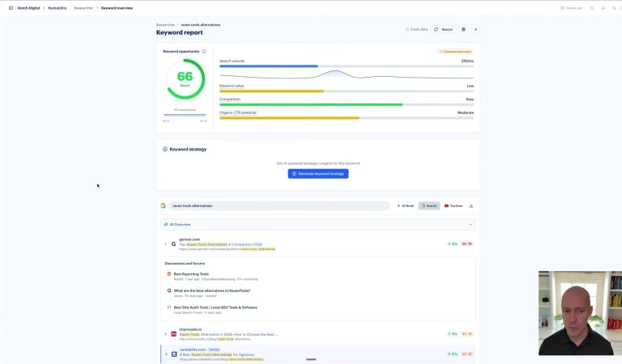Click the presenter webcam thumbnail

pyautogui.click(x=580, y=313)
